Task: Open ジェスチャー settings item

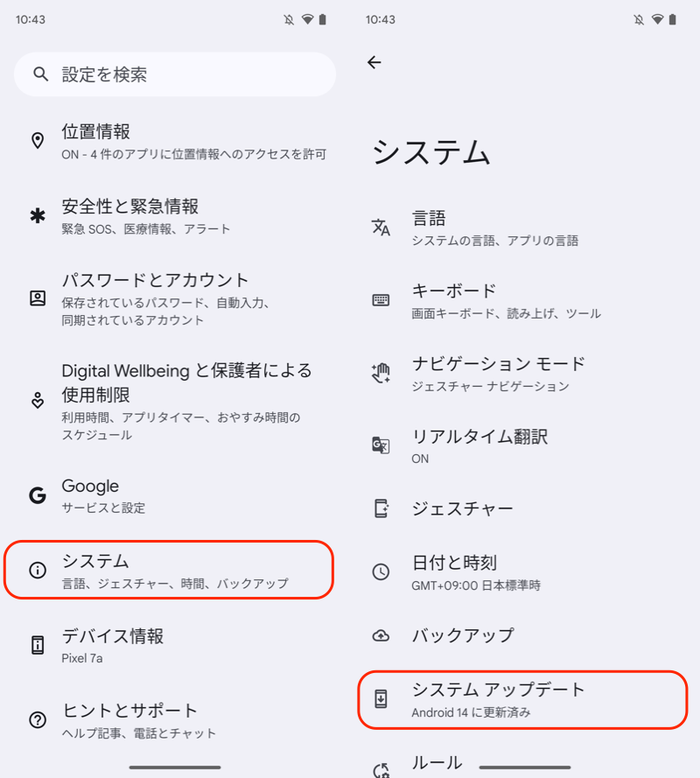Action: pyautogui.click(x=522, y=508)
